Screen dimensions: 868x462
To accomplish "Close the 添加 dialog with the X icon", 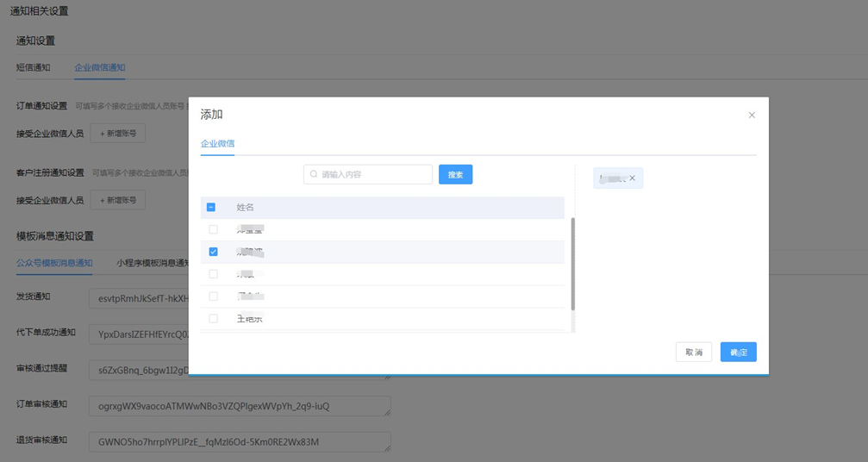I will click(752, 115).
